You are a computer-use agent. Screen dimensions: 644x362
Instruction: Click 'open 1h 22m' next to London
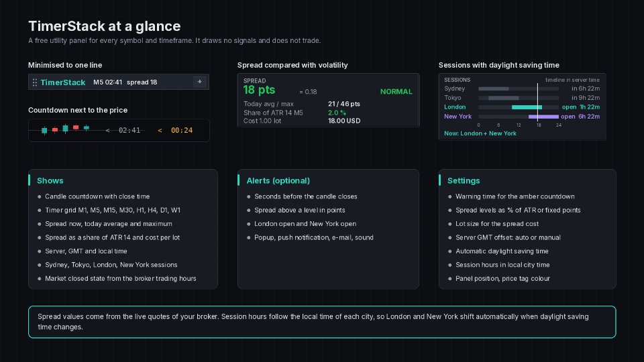pyautogui.click(x=581, y=107)
